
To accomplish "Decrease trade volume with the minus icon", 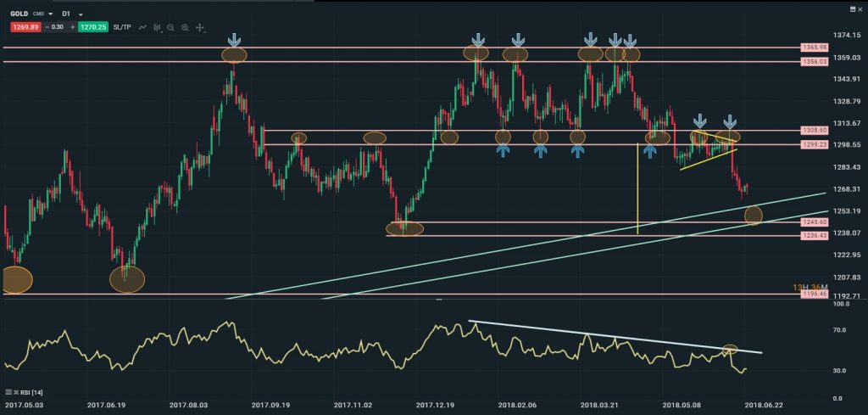I will click(x=47, y=27).
